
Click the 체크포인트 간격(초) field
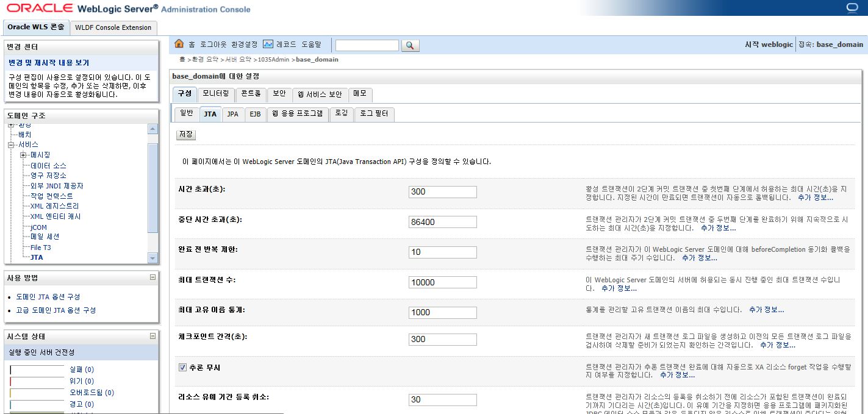click(442, 339)
